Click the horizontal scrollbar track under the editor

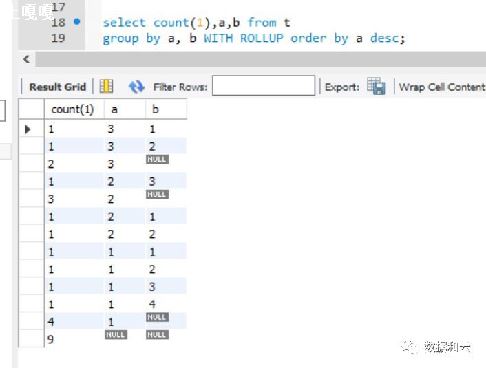261,59
